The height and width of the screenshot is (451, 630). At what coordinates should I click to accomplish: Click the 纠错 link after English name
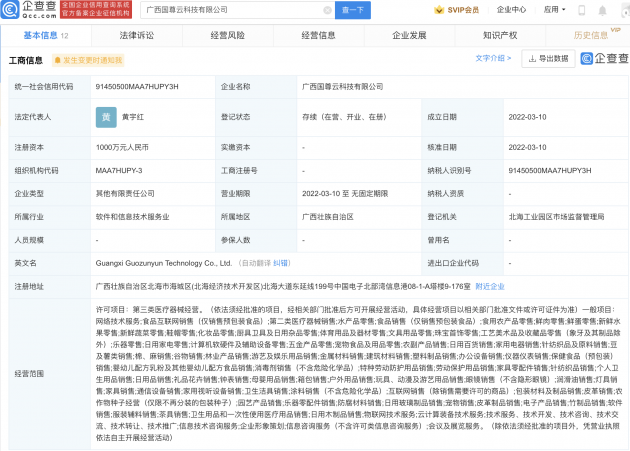tap(280, 263)
